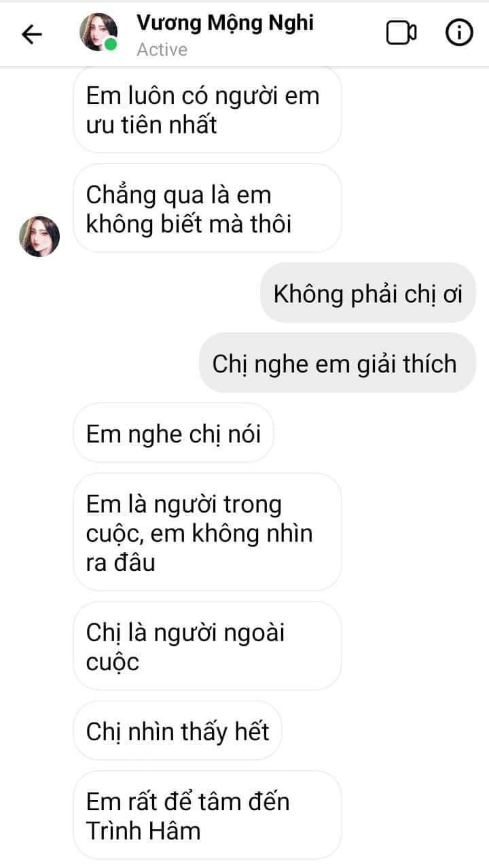Tap the green active status dot
This screenshot has height=868, width=489.
(111, 45)
